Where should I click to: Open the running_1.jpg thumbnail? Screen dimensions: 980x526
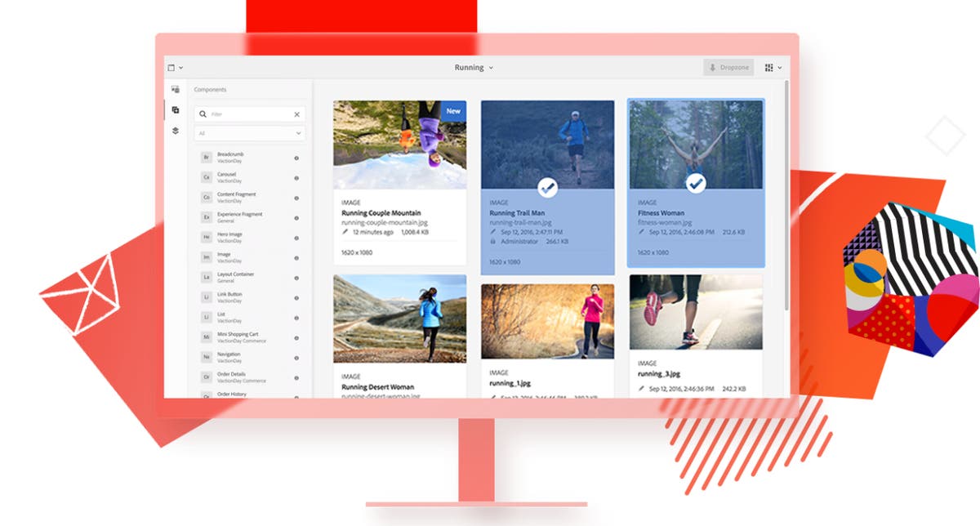coord(547,321)
